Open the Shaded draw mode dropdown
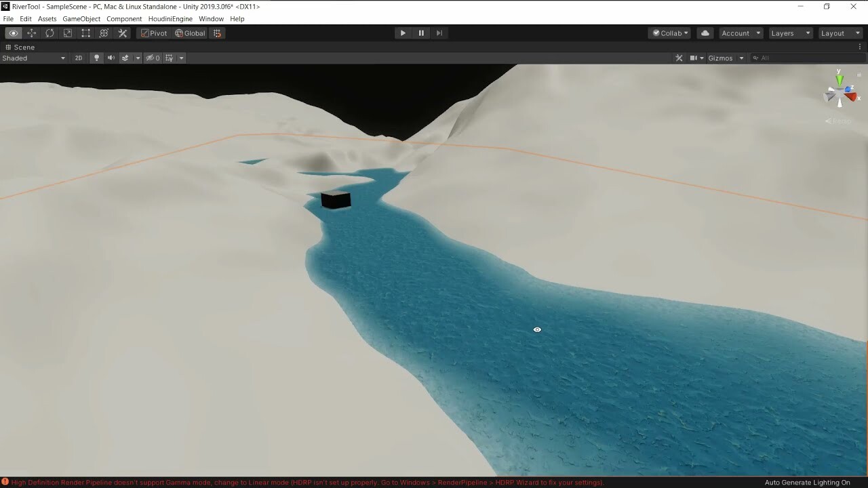This screenshot has width=868, height=488. [34, 58]
